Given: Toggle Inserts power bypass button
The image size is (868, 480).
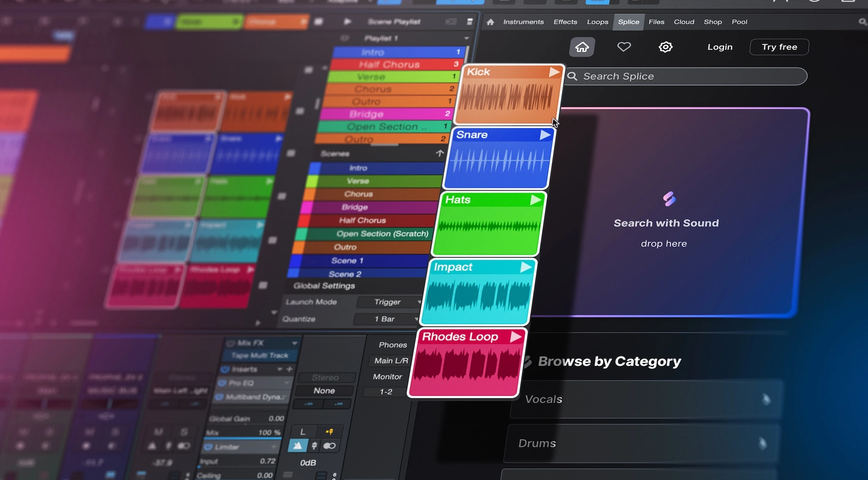Looking at the screenshot, I should [225, 369].
